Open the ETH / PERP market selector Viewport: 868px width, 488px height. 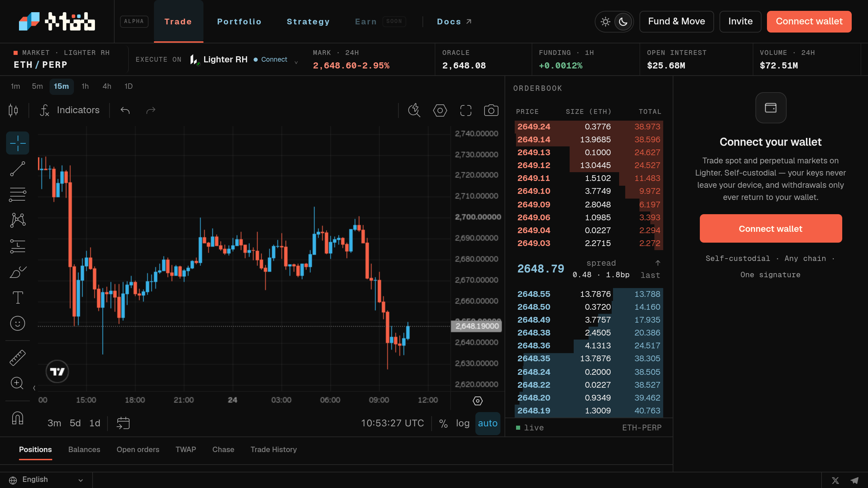[x=40, y=64]
